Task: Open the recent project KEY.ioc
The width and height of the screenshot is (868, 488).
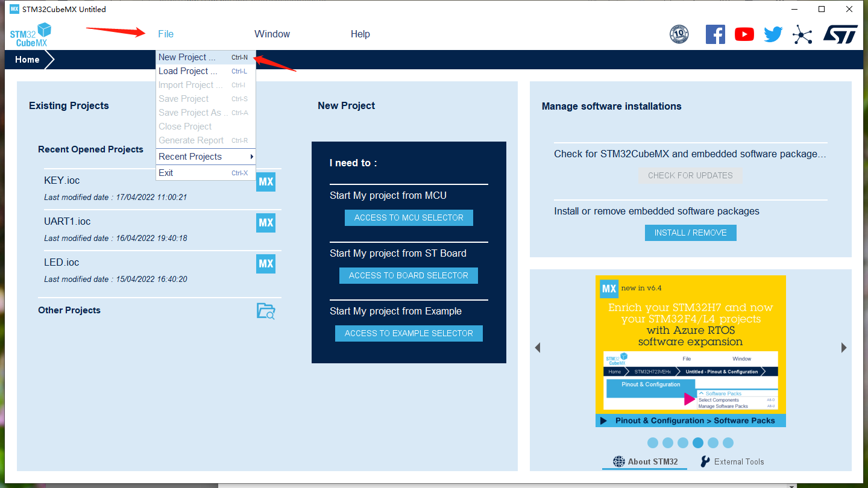Action: [62, 180]
